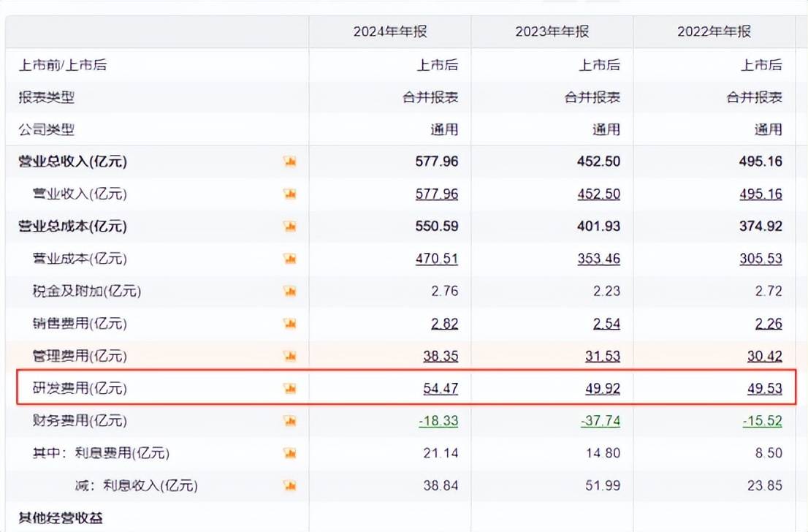Open the trend chart icon beside 营业收入(亿元)
Viewport: 808px width, 532px height.
[x=290, y=194]
